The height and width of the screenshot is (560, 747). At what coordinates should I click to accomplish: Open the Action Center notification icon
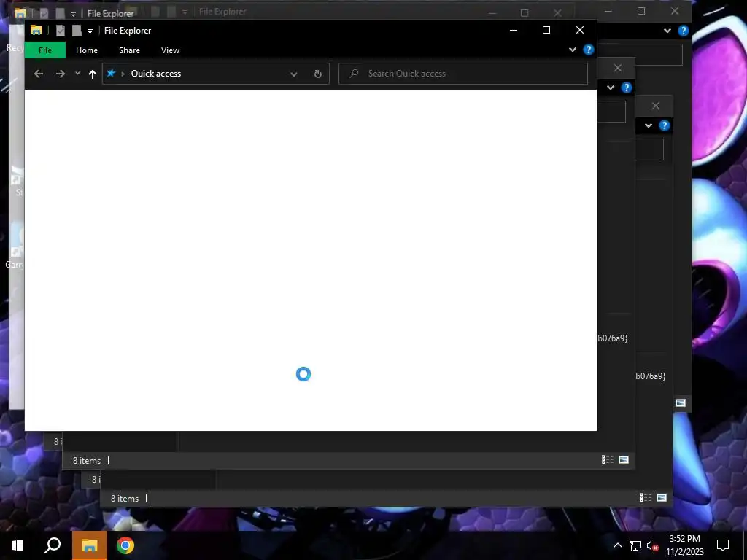[723, 545]
